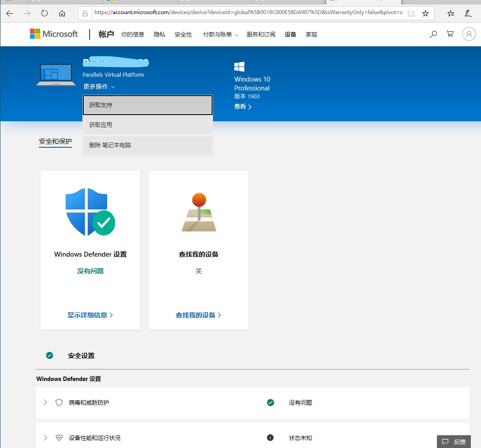Open the 隐私 nav item

pyautogui.click(x=160, y=34)
